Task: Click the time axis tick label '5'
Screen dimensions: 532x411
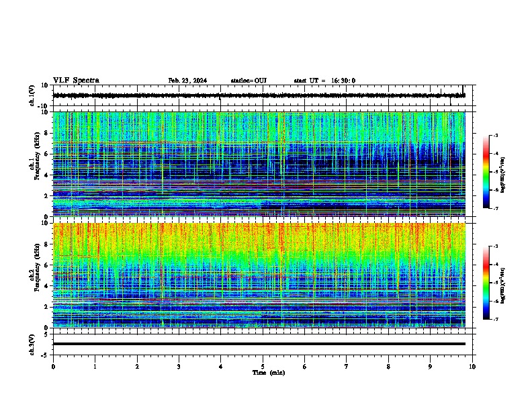Action: [x=263, y=367]
